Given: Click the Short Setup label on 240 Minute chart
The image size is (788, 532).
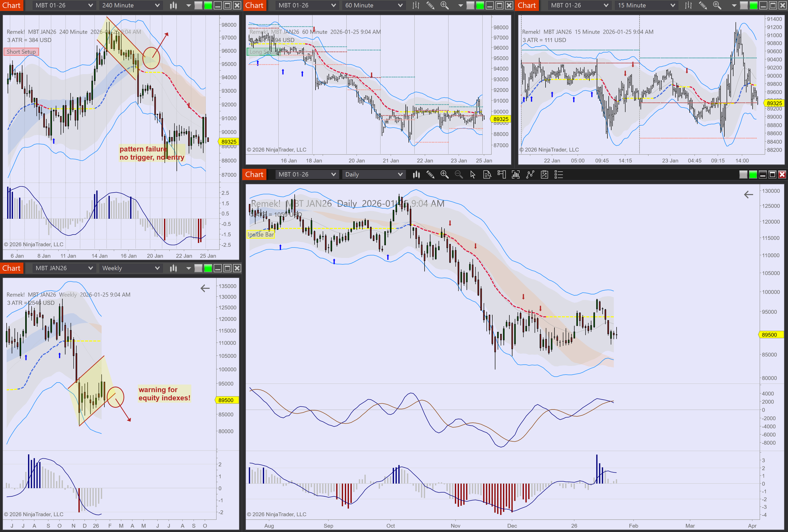Looking at the screenshot, I should (x=21, y=52).
